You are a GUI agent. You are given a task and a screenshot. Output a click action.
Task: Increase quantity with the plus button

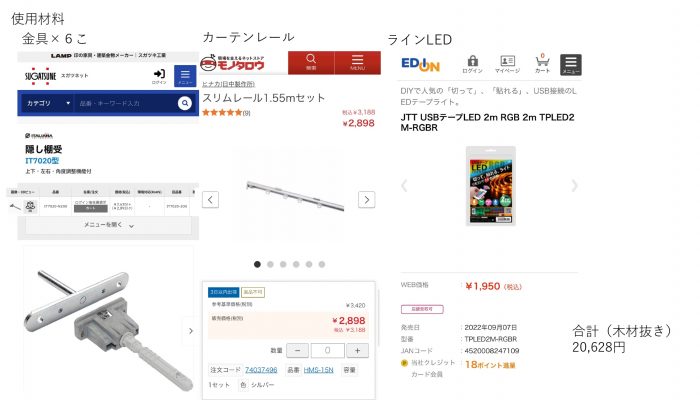[358, 351]
